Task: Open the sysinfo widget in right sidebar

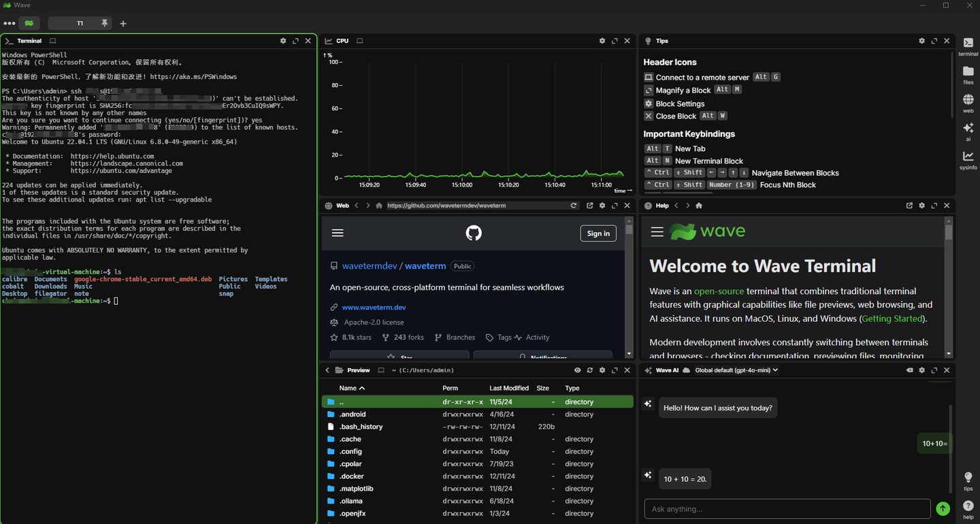Action: (x=968, y=159)
